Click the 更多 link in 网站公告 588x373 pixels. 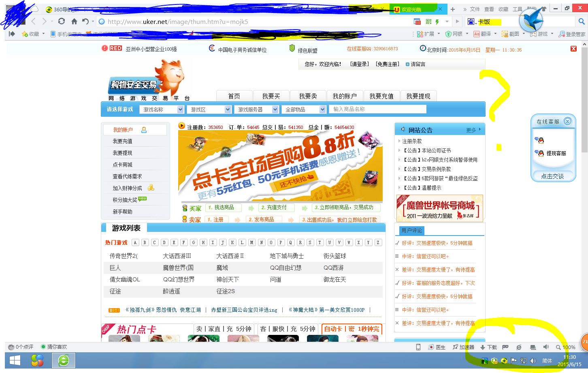pyautogui.click(x=471, y=130)
